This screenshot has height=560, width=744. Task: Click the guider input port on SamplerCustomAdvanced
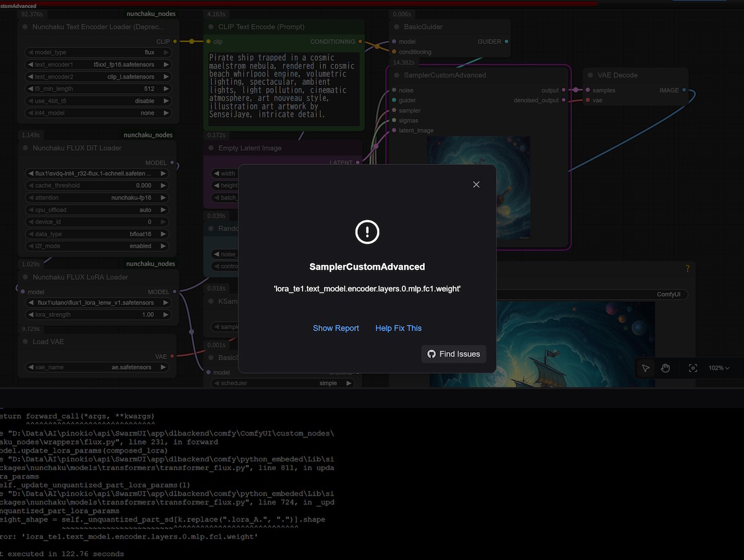click(393, 100)
